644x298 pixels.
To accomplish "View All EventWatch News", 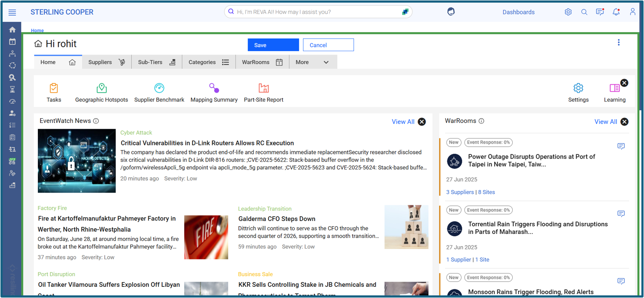I will (403, 122).
